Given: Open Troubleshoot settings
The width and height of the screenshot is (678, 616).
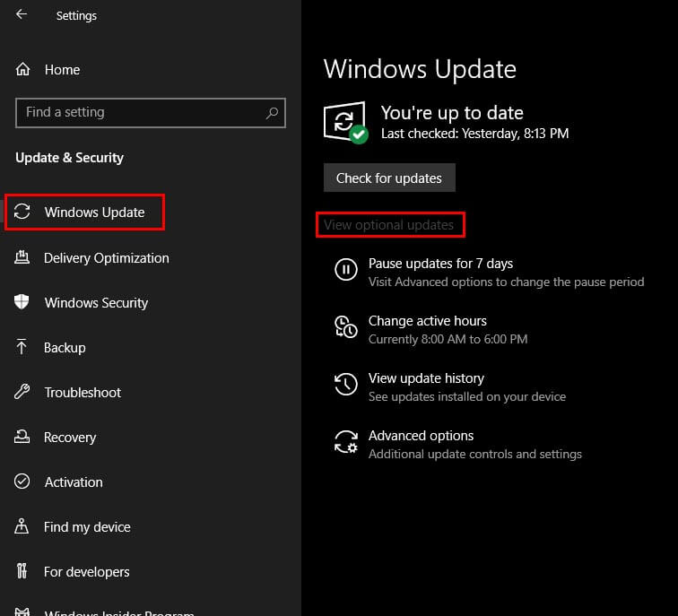Looking at the screenshot, I should click(x=83, y=393).
